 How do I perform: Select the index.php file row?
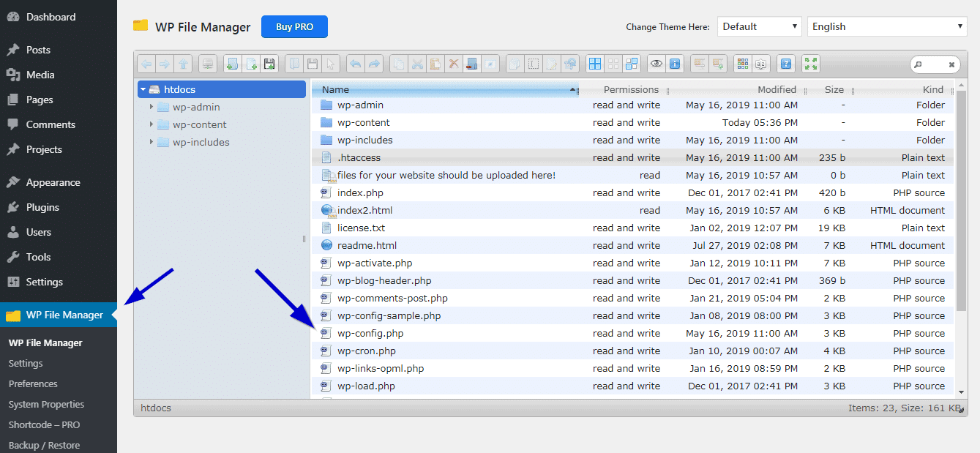[x=633, y=192]
